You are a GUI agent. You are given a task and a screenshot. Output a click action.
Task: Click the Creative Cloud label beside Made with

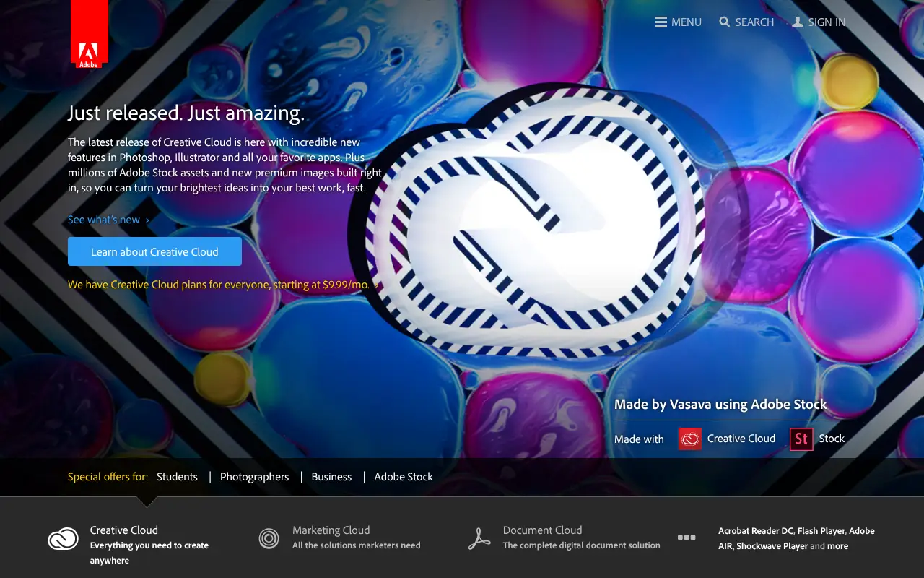741,439
